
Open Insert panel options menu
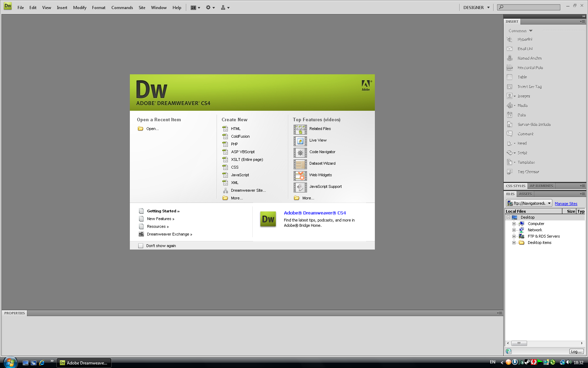582,21
